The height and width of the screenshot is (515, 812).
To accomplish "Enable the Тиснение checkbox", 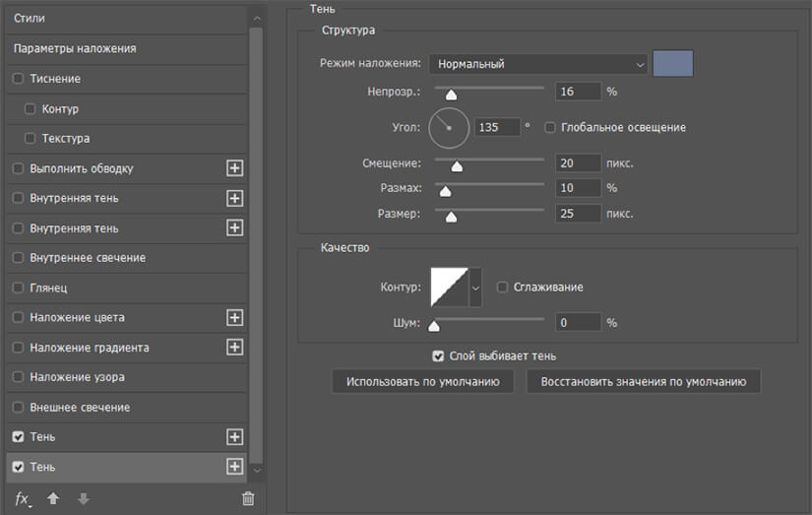I will point(18,78).
